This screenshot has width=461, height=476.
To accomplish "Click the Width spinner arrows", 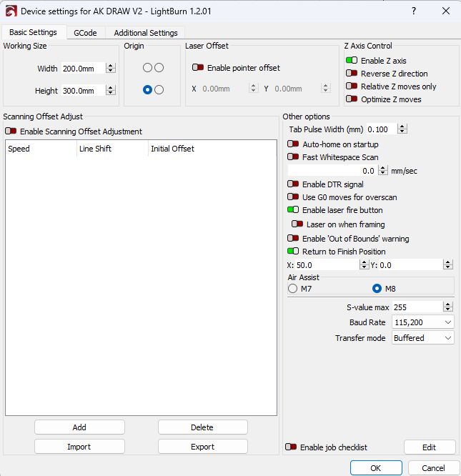I will [x=111, y=69].
